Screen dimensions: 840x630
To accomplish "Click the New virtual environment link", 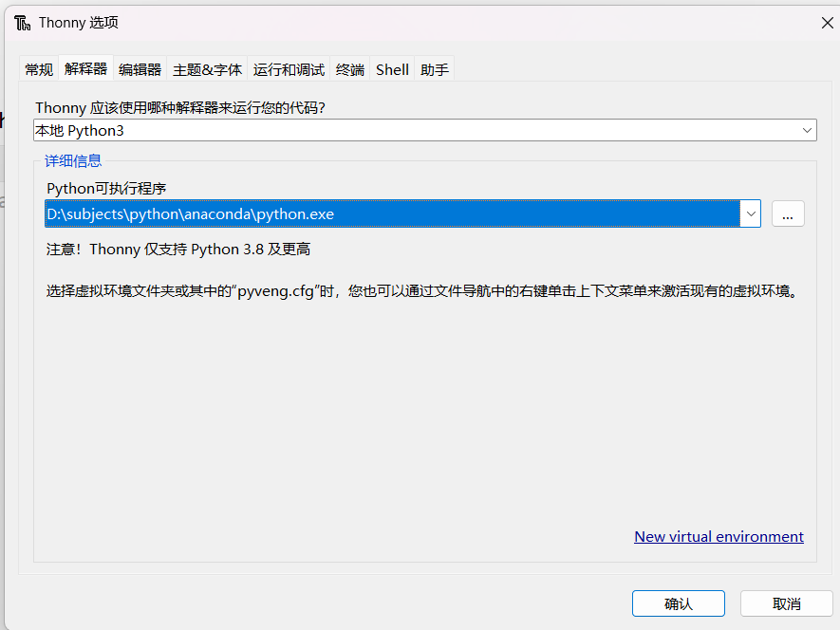I will pyautogui.click(x=719, y=537).
